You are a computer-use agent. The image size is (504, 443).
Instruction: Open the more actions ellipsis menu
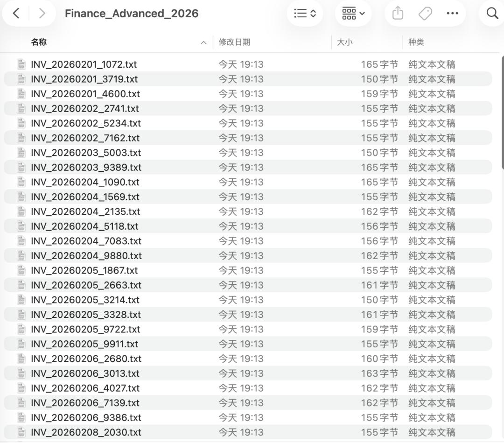click(x=452, y=14)
